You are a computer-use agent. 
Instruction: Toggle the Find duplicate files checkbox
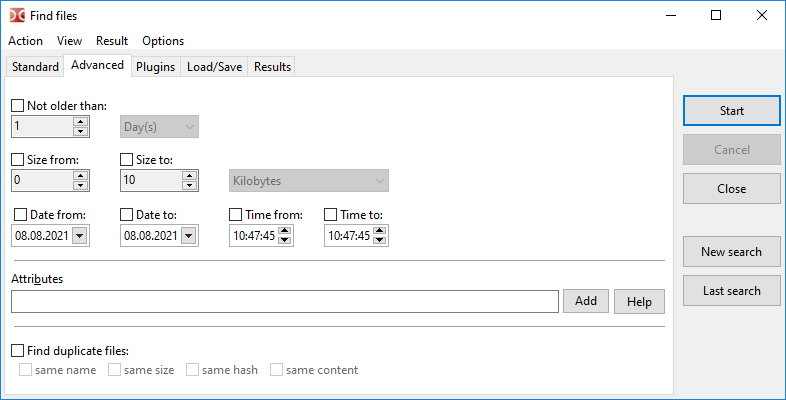18,351
